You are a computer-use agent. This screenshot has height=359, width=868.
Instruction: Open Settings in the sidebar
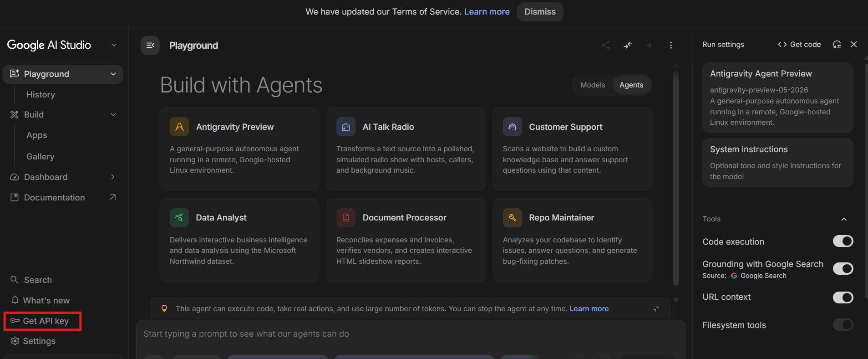tap(33, 341)
